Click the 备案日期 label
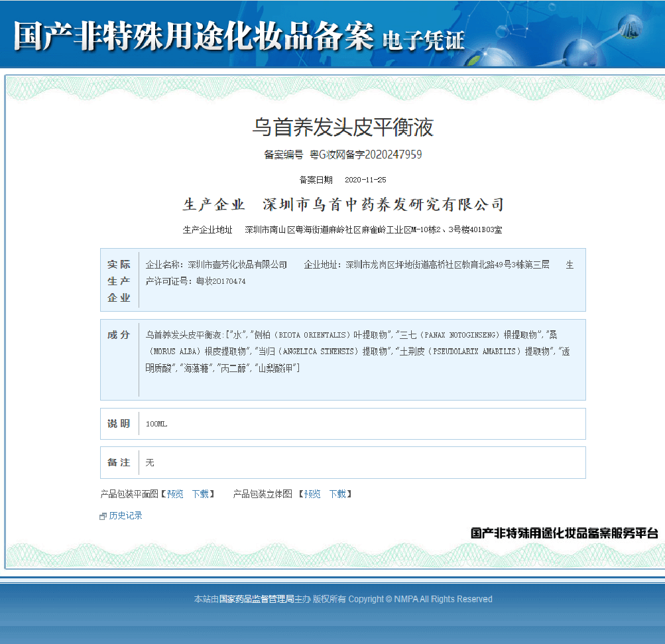This screenshot has width=665, height=644. [x=316, y=180]
